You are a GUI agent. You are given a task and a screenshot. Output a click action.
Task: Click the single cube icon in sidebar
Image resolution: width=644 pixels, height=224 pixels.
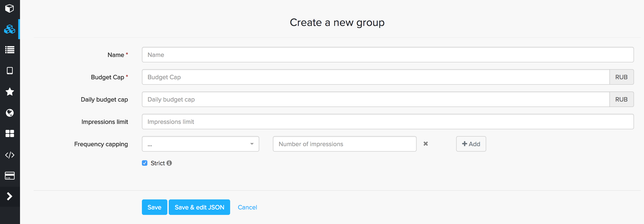click(x=10, y=8)
